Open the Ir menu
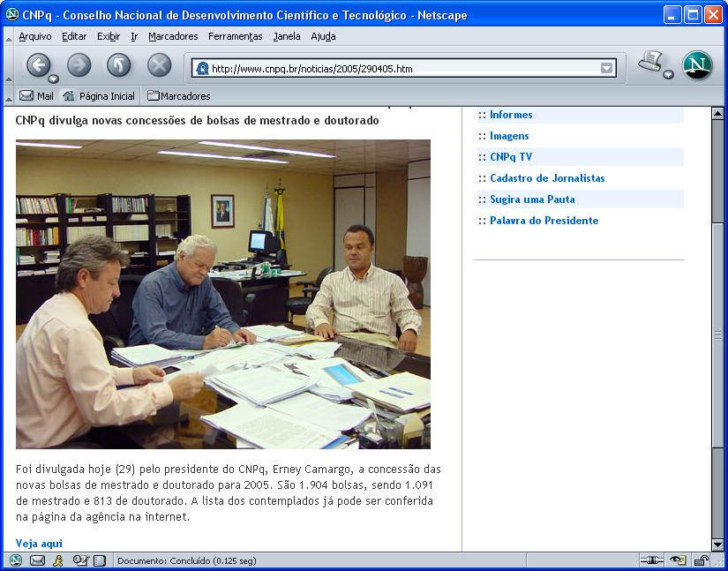This screenshot has height=571, width=728. click(x=134, y=36)
